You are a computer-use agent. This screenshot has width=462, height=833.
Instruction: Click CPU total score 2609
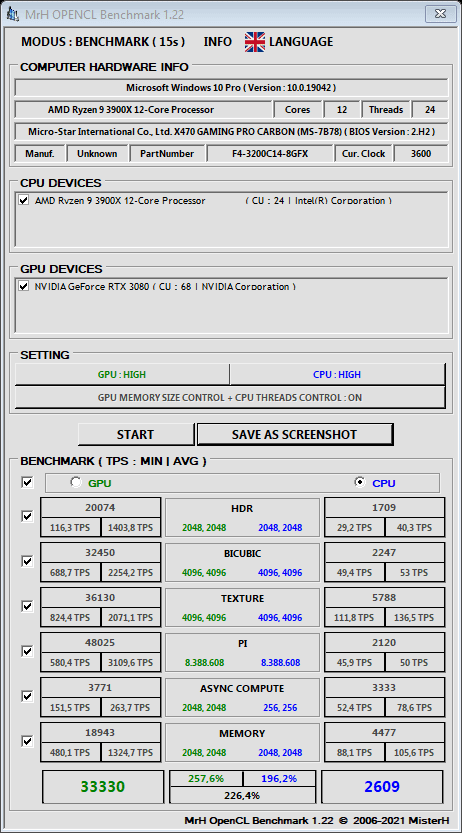(x=382, y=787)
